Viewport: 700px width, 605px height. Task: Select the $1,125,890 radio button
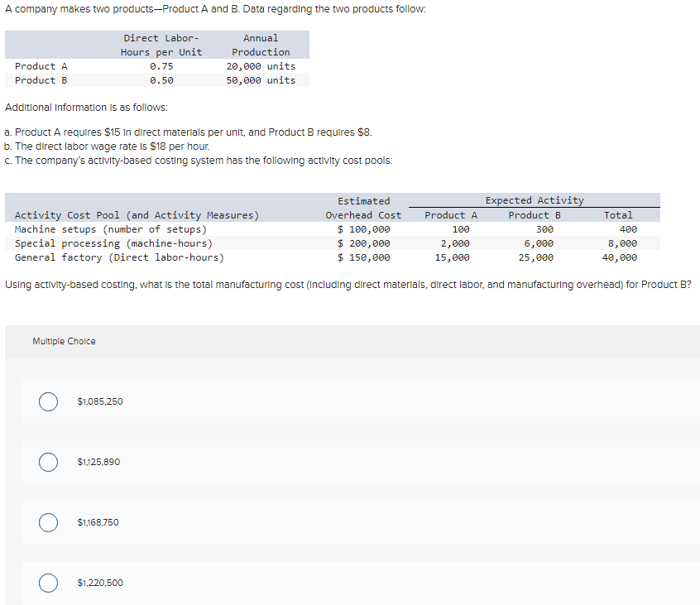[47, 462]
